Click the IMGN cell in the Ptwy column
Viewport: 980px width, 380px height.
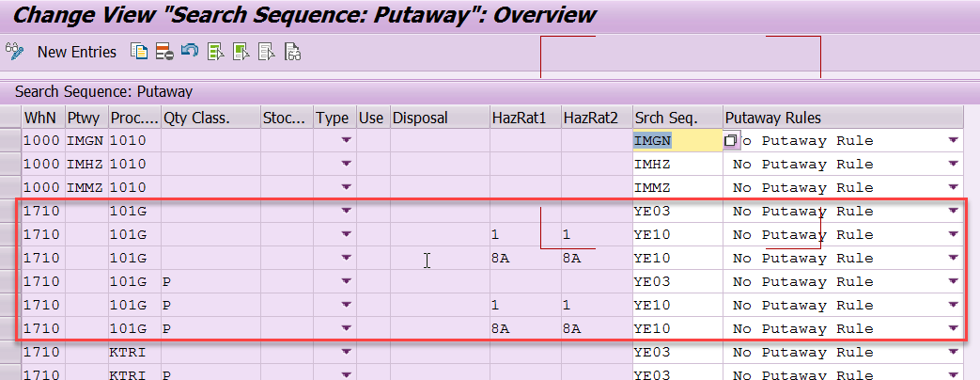86,141
